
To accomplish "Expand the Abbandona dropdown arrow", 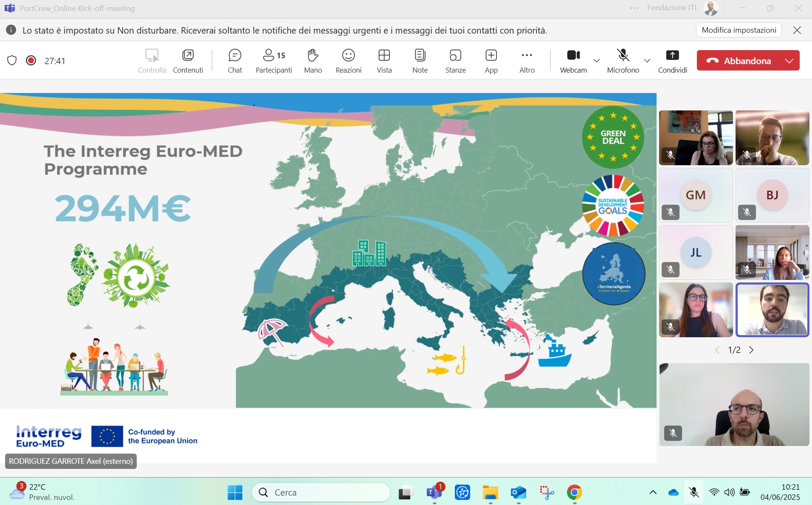I will point(789,61).
